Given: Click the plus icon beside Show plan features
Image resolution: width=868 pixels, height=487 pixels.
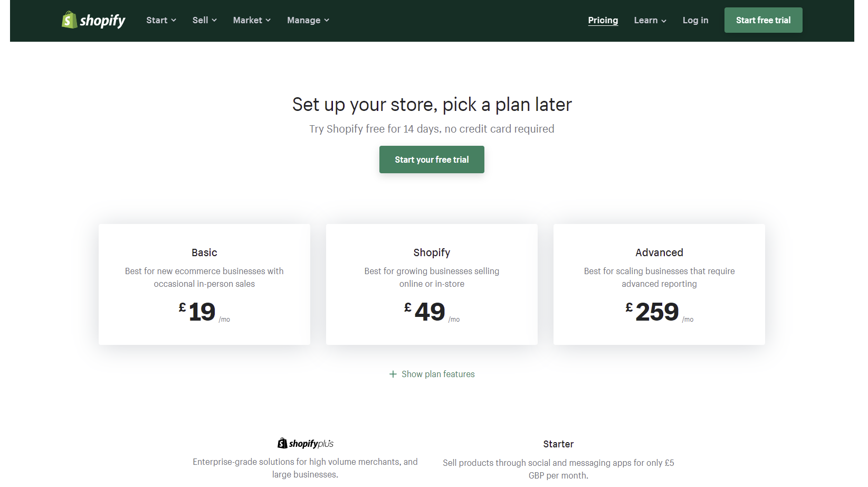Looking at the screenshot, I should pyautogui.click(x=393, y=374).
